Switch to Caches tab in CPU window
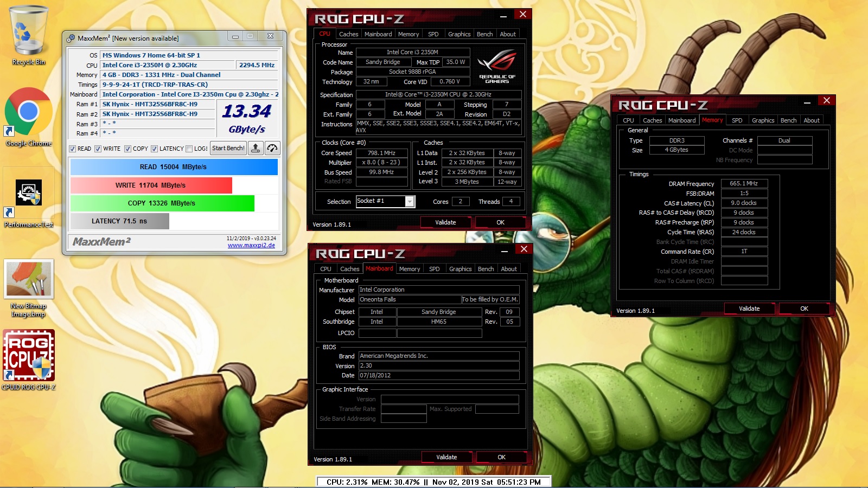The width and height of the screenshot is (868, 488). click(x=348, y=34)
